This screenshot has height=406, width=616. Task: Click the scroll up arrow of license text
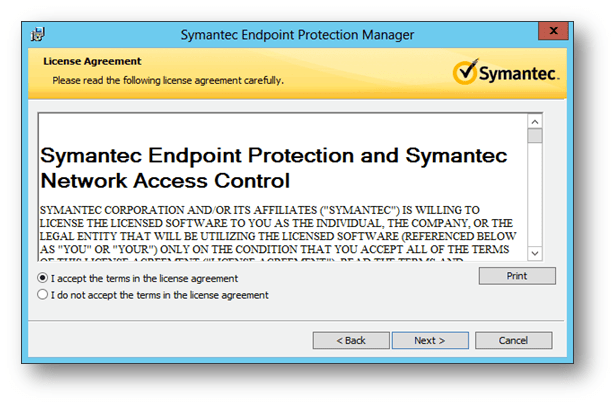pyautogui.click(x=535, y=120)
